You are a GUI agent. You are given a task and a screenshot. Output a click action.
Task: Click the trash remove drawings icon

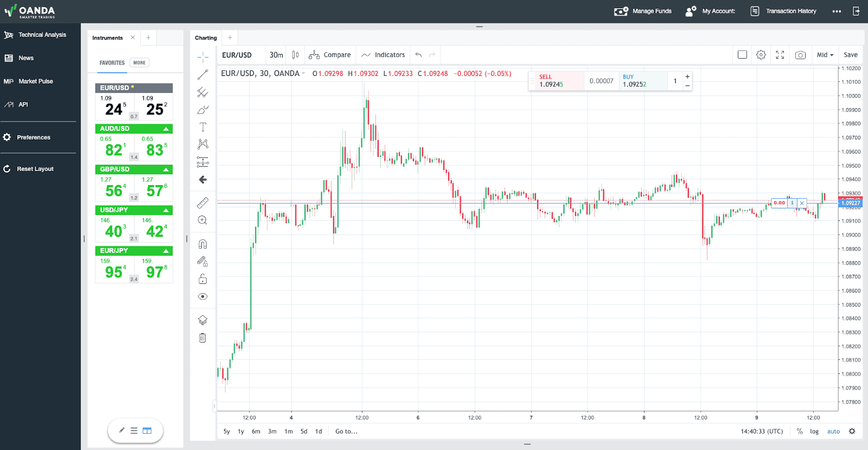pyautogui.click(x=203, y=338)
